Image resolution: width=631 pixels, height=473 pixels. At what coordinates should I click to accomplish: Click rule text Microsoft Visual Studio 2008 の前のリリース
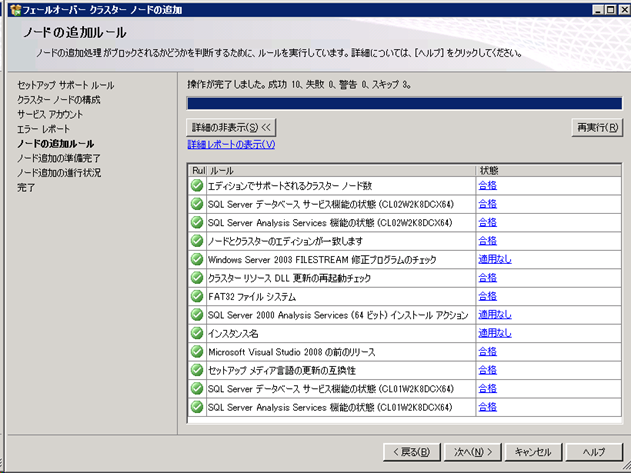tap(292, 352)
